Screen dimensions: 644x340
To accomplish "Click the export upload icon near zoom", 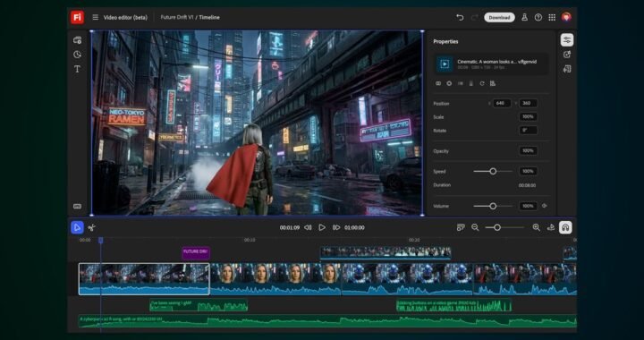I will [x=552, y=227].
